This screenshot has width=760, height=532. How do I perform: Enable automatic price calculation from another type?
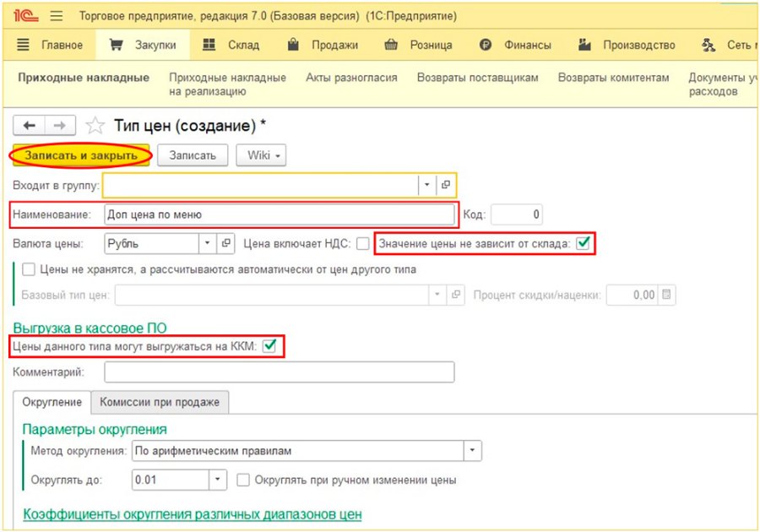[29, 269]
